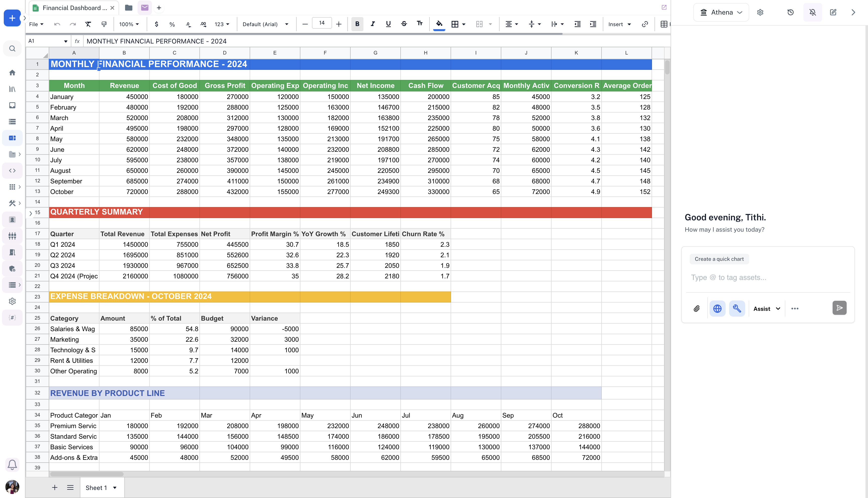Click the currency format dollar icon
This screenshot has width=868, height=498.
[156, 24]
